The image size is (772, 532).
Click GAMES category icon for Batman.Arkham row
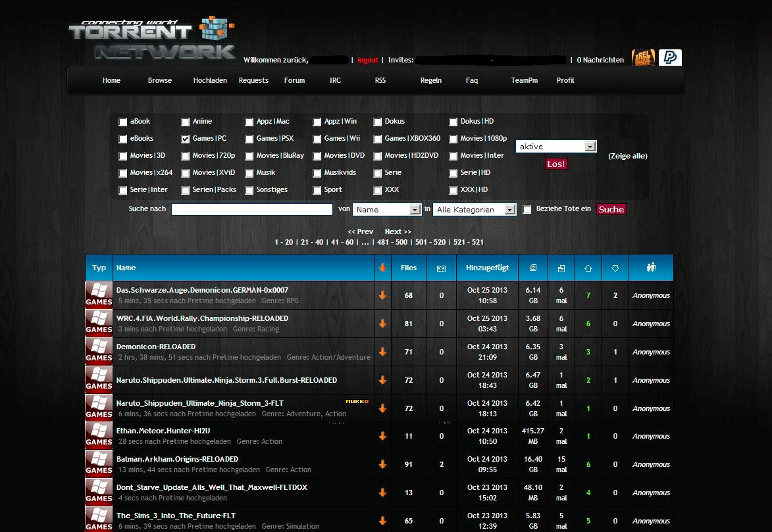tap(99, 464)
